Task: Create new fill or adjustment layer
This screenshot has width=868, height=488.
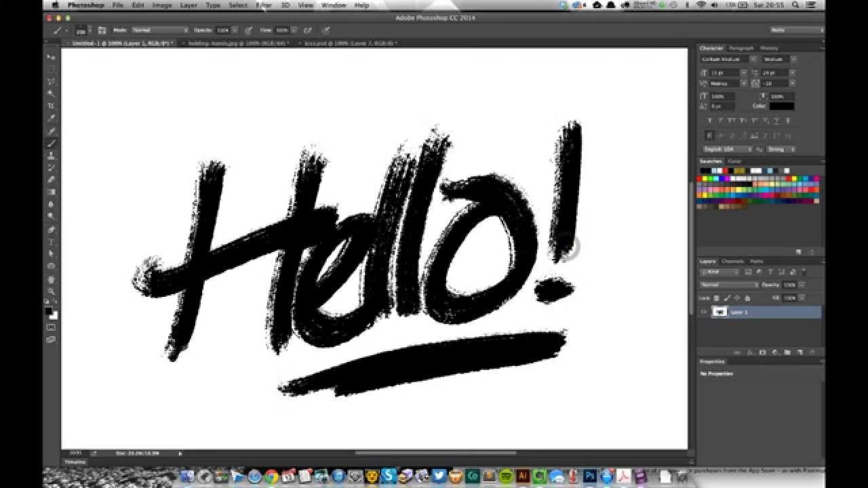Action: [x=774, y=352]
